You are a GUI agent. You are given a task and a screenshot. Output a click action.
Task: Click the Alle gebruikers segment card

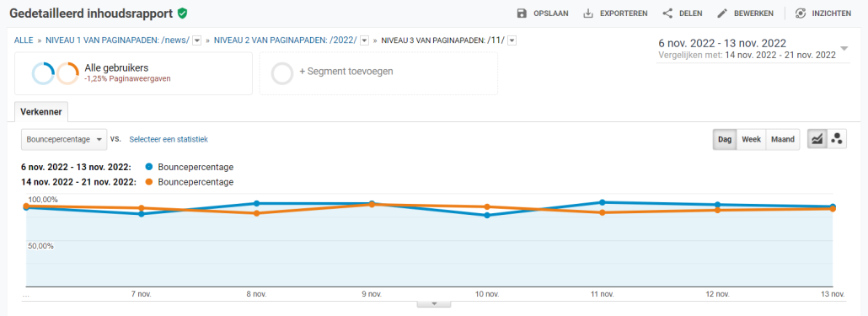[133, 73]
